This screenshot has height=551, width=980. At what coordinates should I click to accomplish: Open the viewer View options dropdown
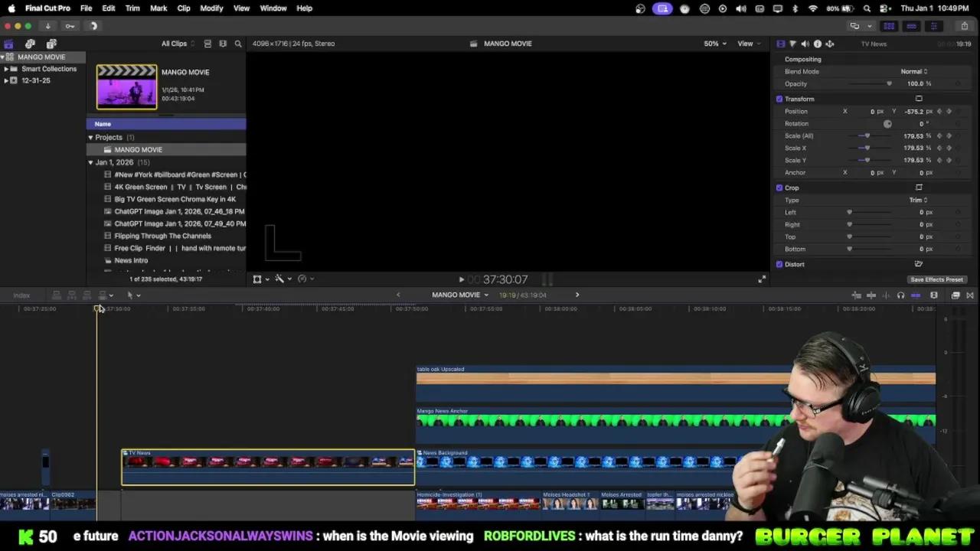click(748, 44)
